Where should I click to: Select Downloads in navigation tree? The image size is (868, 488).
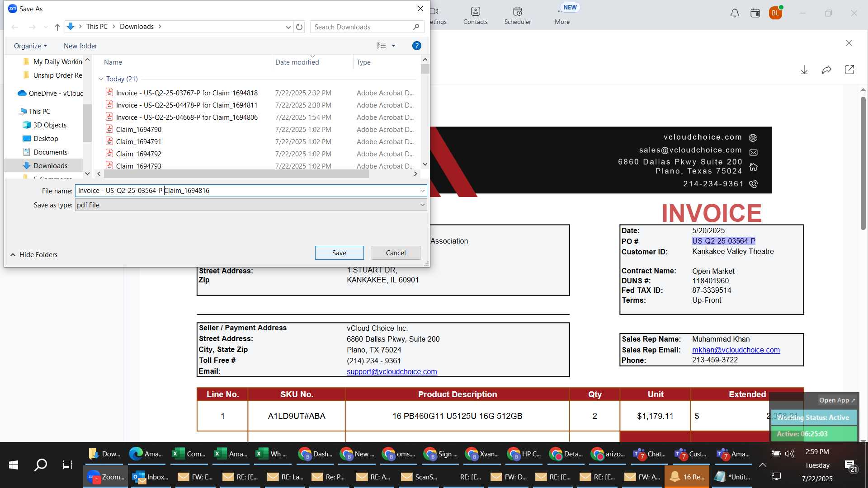[x=50, y=166]
